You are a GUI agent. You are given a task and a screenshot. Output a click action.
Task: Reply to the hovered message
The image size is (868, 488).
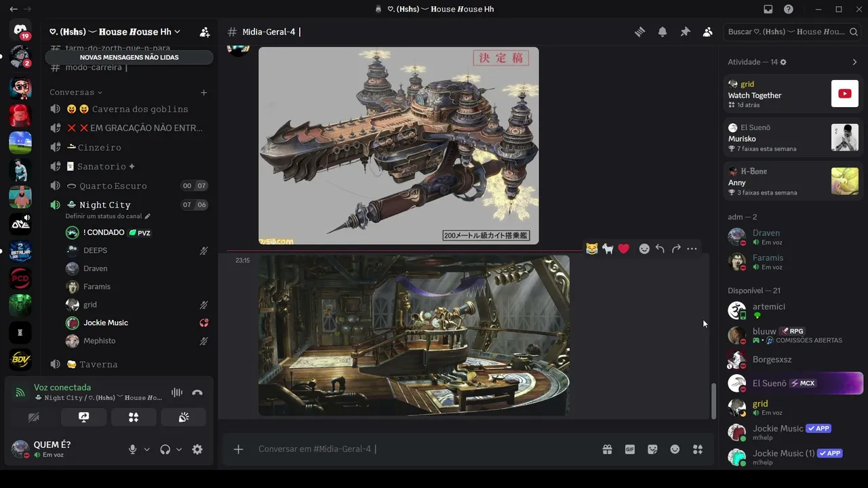coord(660,249)
